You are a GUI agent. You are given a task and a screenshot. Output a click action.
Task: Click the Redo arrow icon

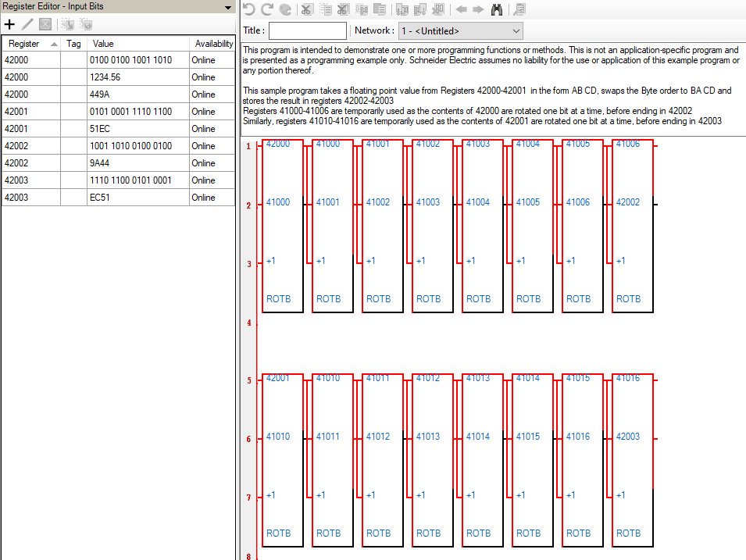pos(267,9)
